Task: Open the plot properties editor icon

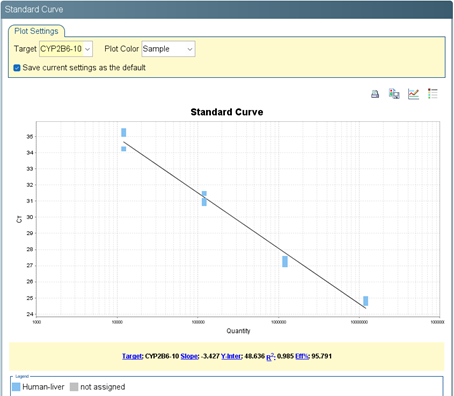Action: pos(413,94)
